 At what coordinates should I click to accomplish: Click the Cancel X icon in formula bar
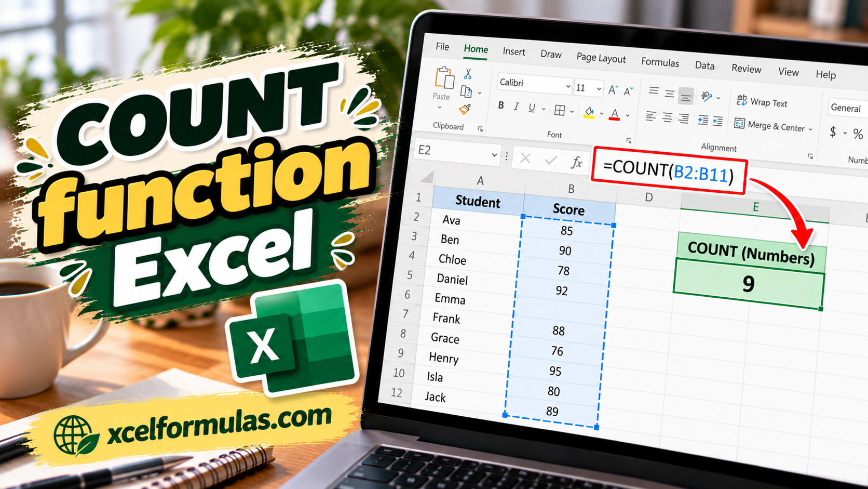pyautogui.click(x=525, y=158)
